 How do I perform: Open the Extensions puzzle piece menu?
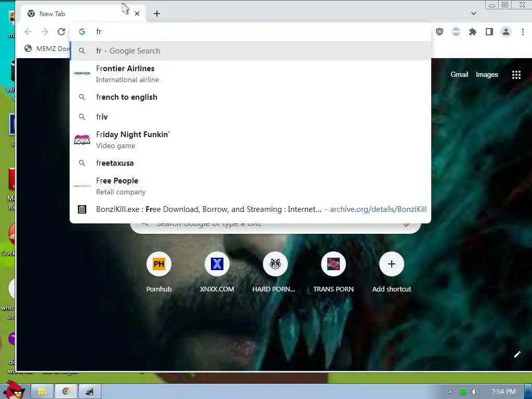click(473, 32)
